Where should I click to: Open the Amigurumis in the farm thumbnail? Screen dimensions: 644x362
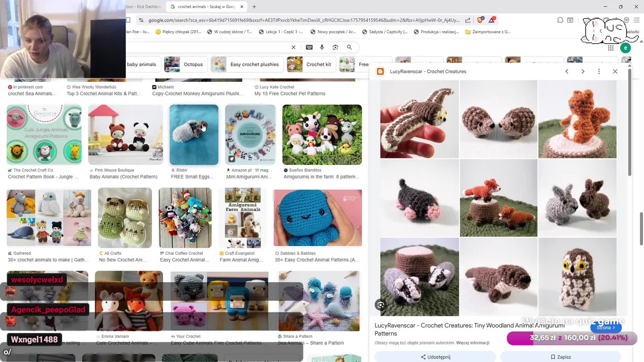(x=322, y=135)
